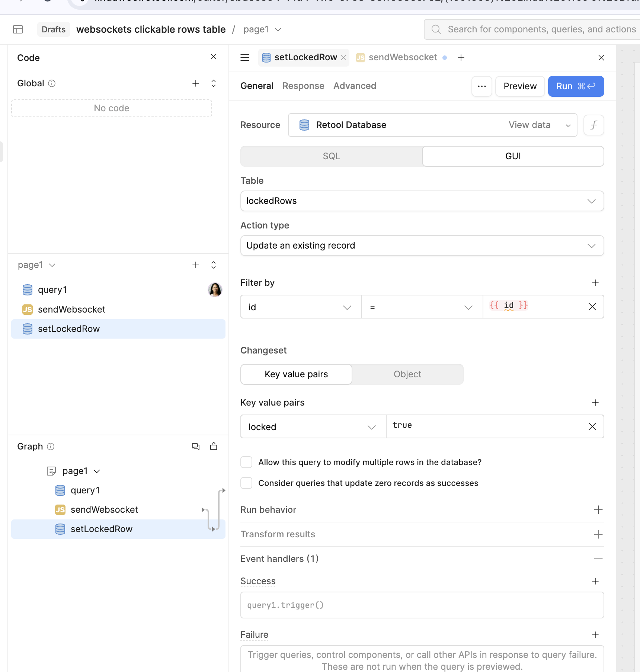640x672 pixels.
Task: Click the Graph lock icon
Action: pos(214,447)
